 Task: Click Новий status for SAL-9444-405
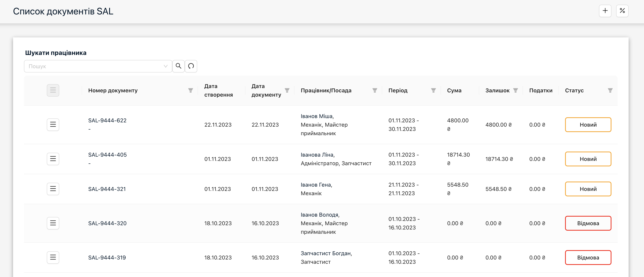point(588,159)
